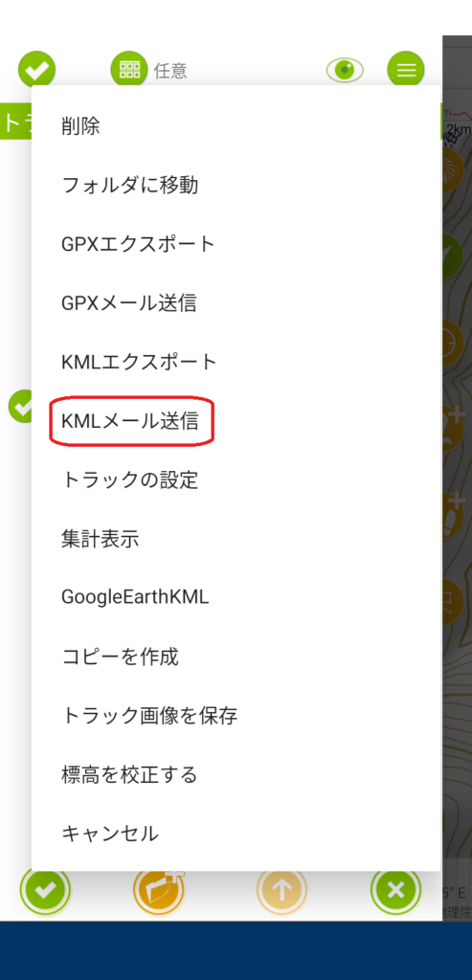Open トラックの設定
This screenshot has height=980, width=472.
coord(236,480)
